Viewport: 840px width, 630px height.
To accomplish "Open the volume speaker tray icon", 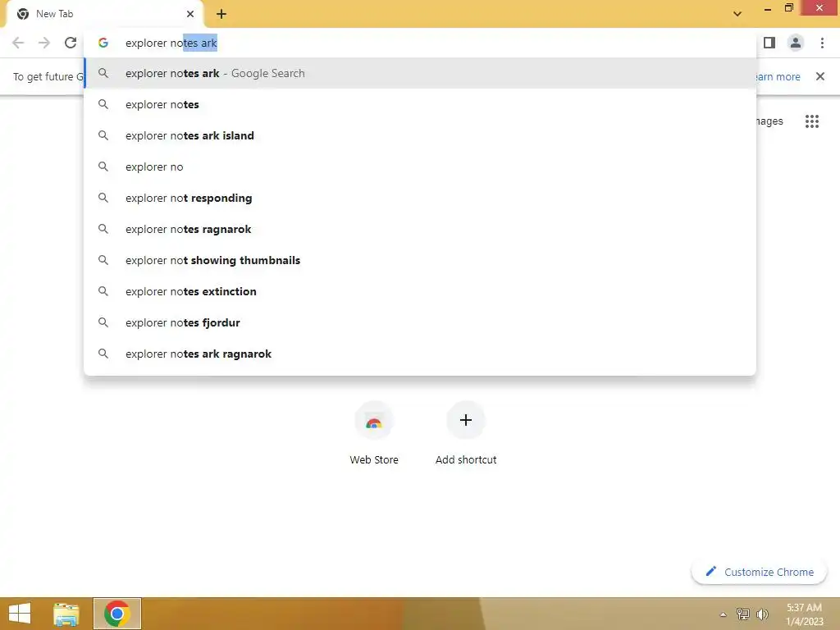I will point(762,614).
